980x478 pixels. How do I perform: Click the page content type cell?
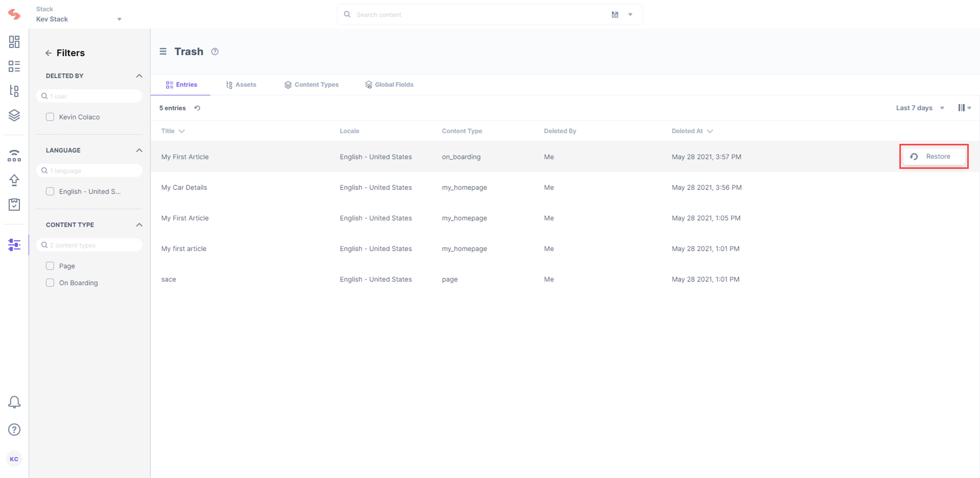450,280
